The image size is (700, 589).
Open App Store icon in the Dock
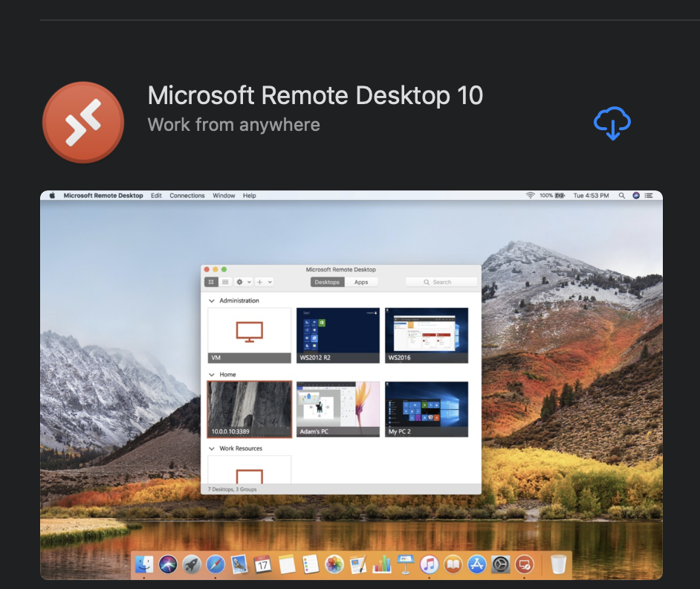[477, 564]
